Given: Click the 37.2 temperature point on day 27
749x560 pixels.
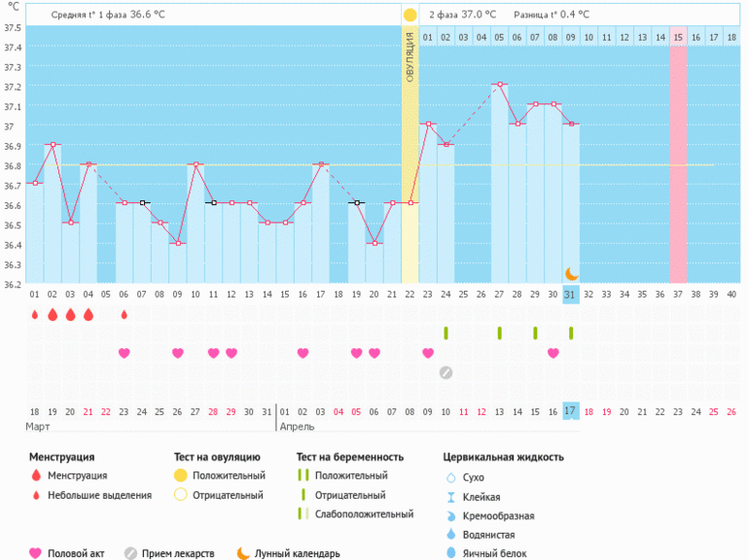Looking at the screenshot, I should click(x=500, y=85).
